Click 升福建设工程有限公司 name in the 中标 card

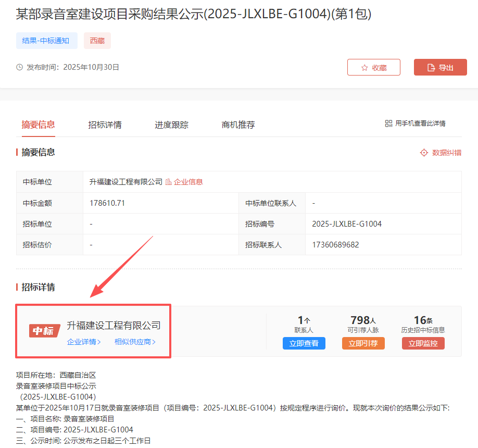[114, 326]
